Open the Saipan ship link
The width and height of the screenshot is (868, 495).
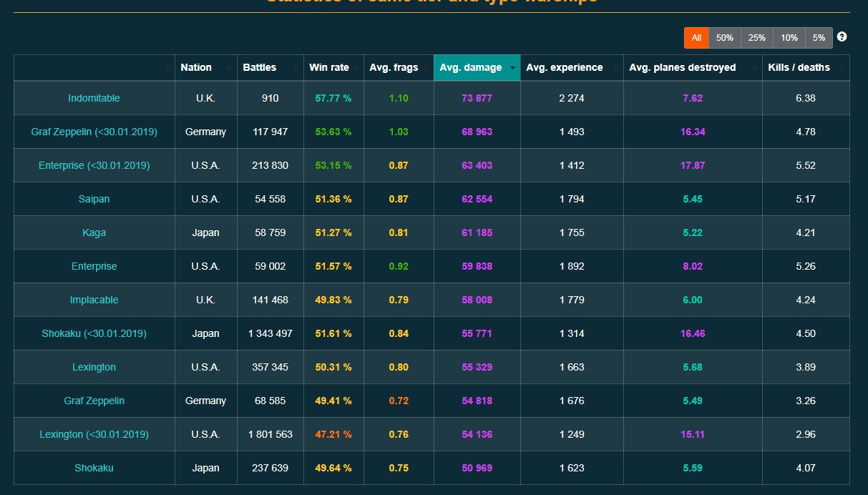(x=94, y=199)
